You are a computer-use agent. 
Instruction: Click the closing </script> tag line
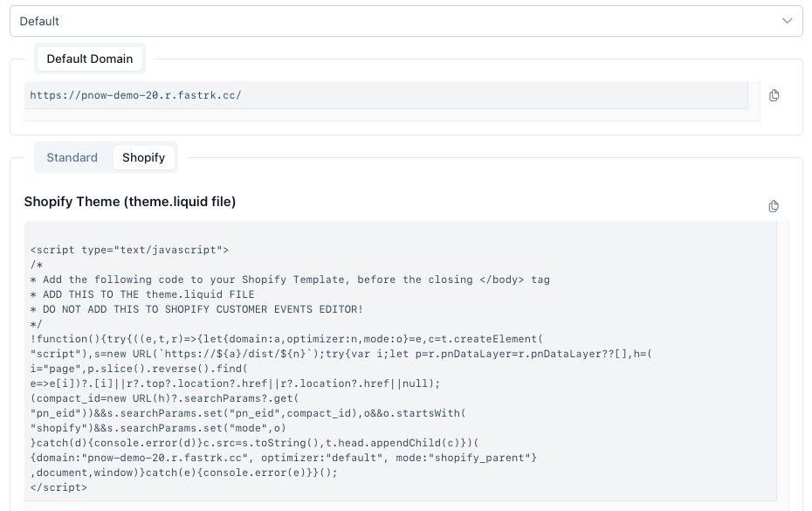pos(58,487)
